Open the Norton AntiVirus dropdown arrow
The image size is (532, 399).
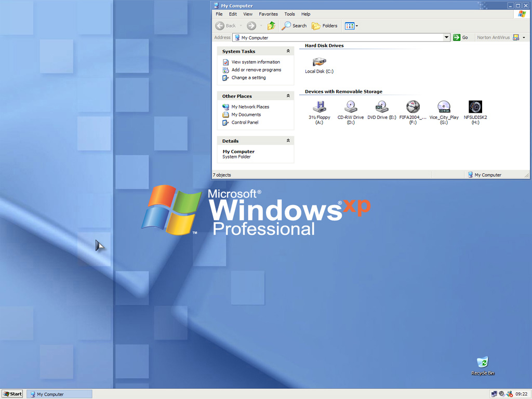pyautogui.click(x=524, y=37)
